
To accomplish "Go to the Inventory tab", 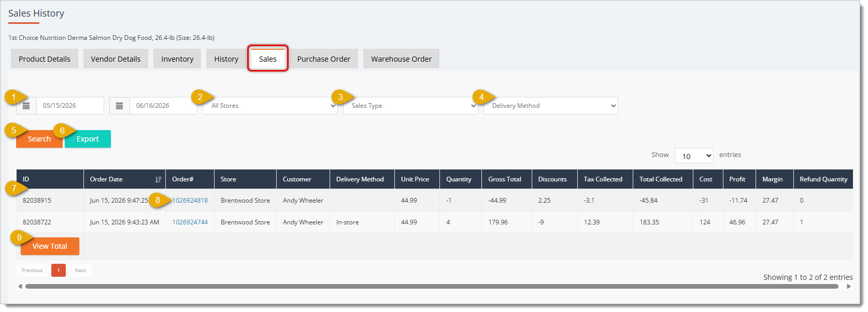I will pyautogui.click(x=177, y=59).
